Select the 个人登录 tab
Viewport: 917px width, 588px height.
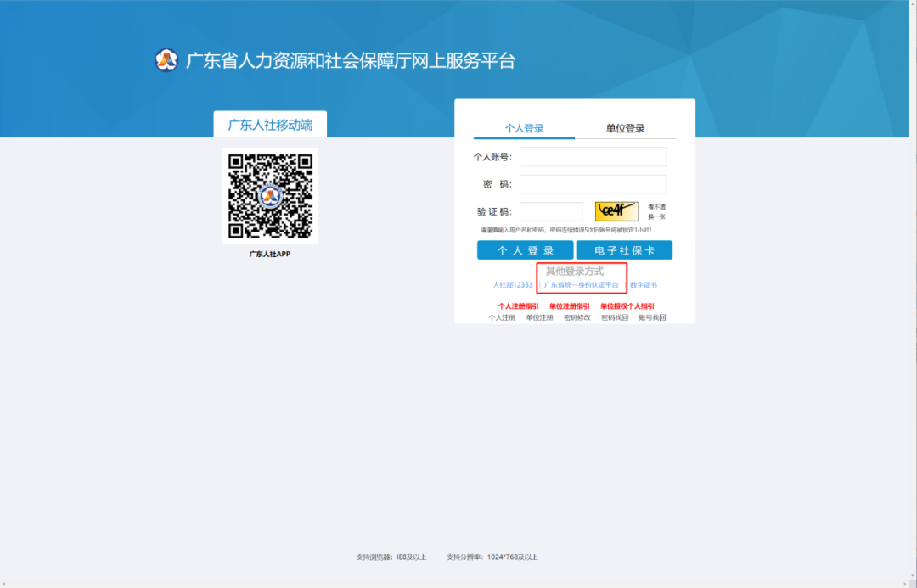point(524,128)
